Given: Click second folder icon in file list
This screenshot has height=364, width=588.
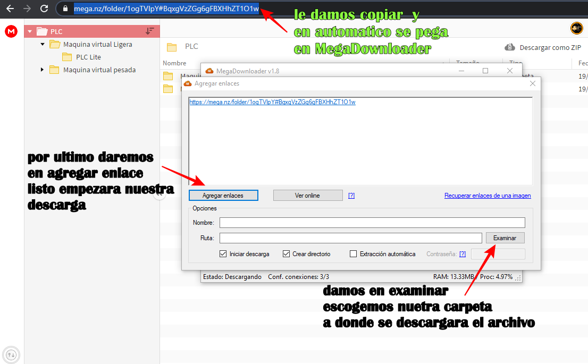Looking at the screenshot, I should coord(168,89).
